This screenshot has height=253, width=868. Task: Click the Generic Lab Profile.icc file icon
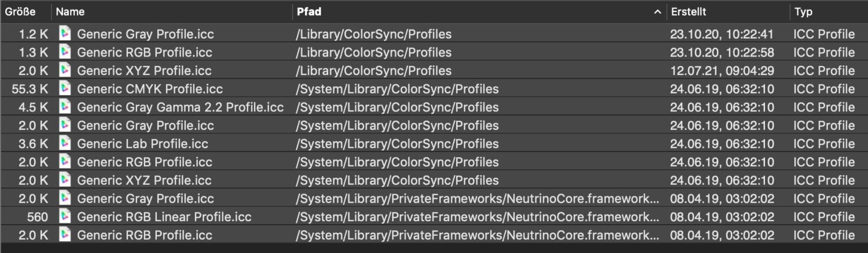(x=65, y=144)
